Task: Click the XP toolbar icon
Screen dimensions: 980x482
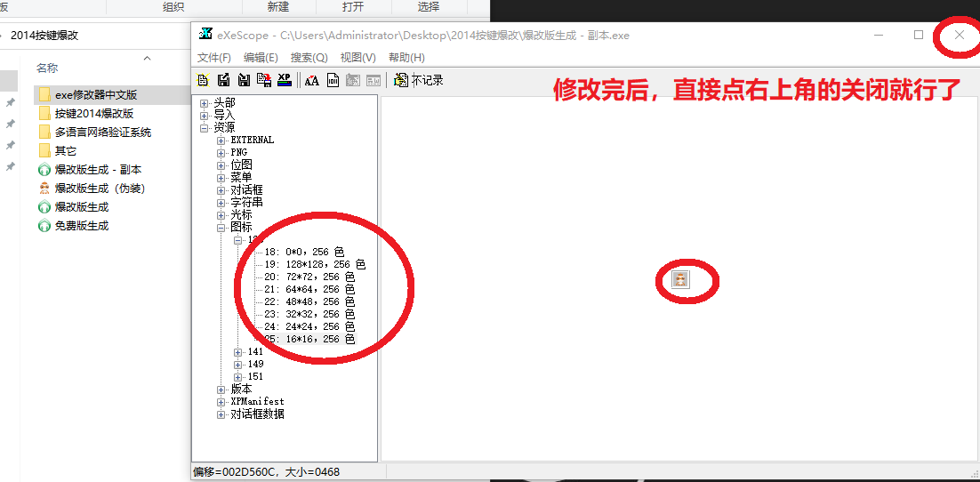Action: click(x=285, y=80)
